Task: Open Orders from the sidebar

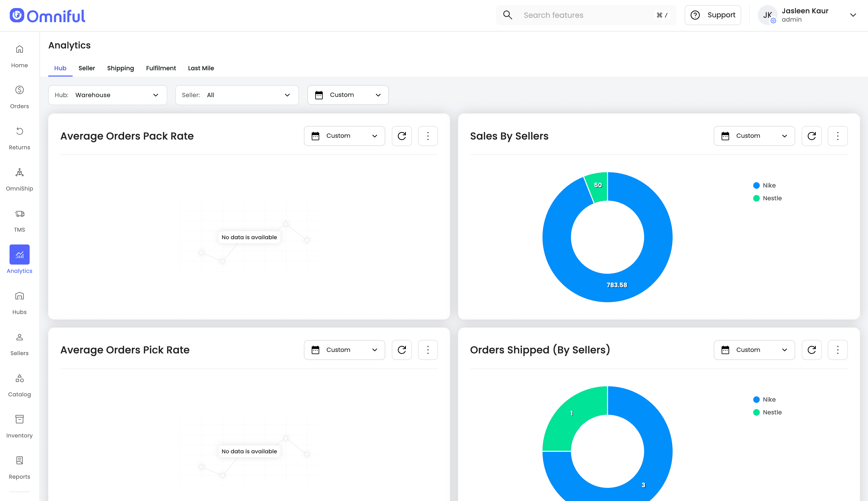Action: click(19, 97)
